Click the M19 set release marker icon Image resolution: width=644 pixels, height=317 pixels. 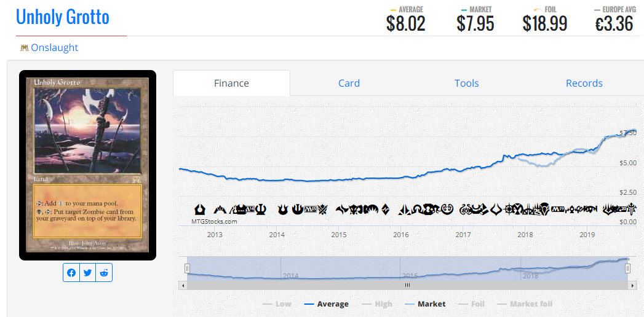[558, 209]
